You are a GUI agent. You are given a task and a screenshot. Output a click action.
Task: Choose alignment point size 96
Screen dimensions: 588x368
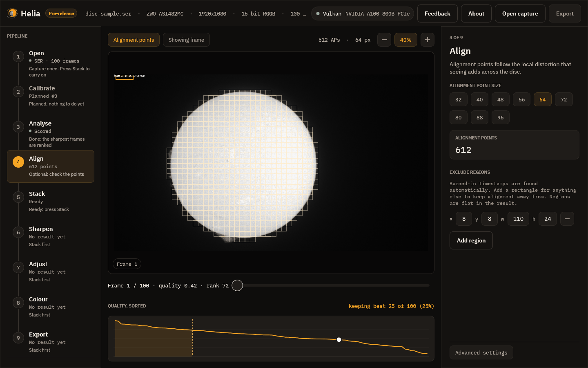501,117
